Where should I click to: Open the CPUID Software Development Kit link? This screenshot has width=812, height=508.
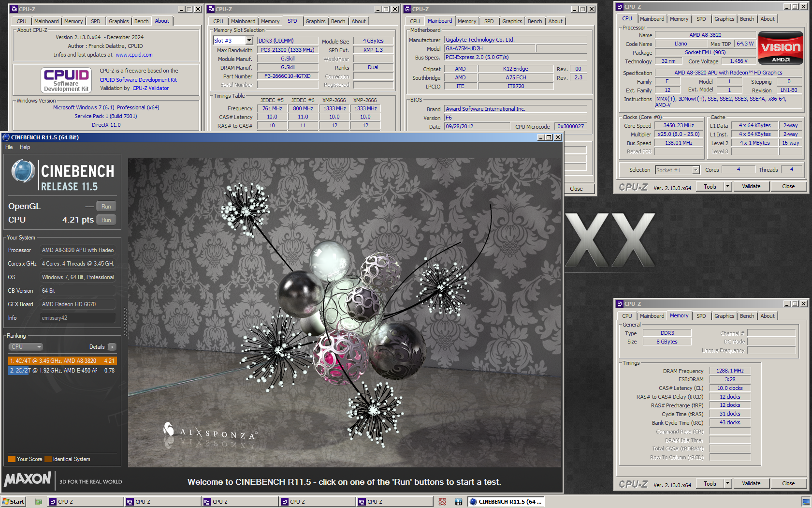(x=138, y=80)
